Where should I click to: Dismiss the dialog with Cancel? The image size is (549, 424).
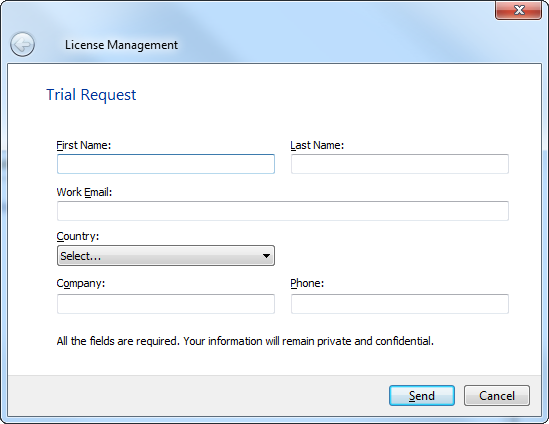point(497,396)
